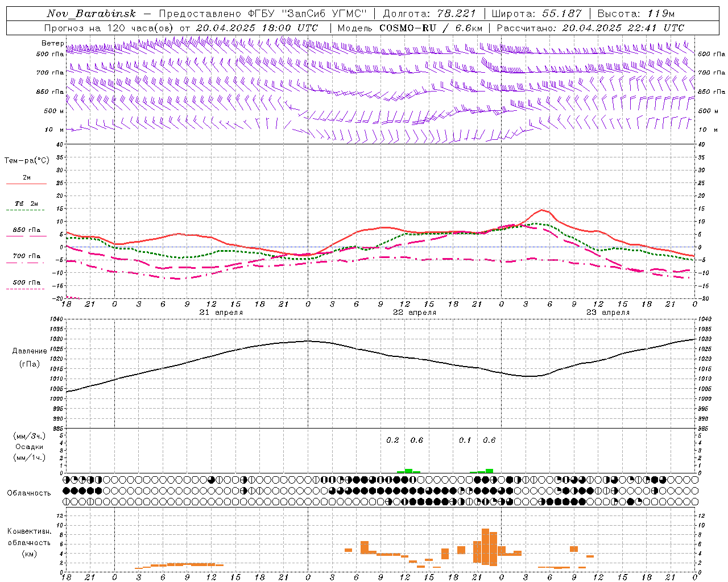Click the 'Конвективн.' convective cloud label
Screen dimensions: 728x582
pos(30,531)
